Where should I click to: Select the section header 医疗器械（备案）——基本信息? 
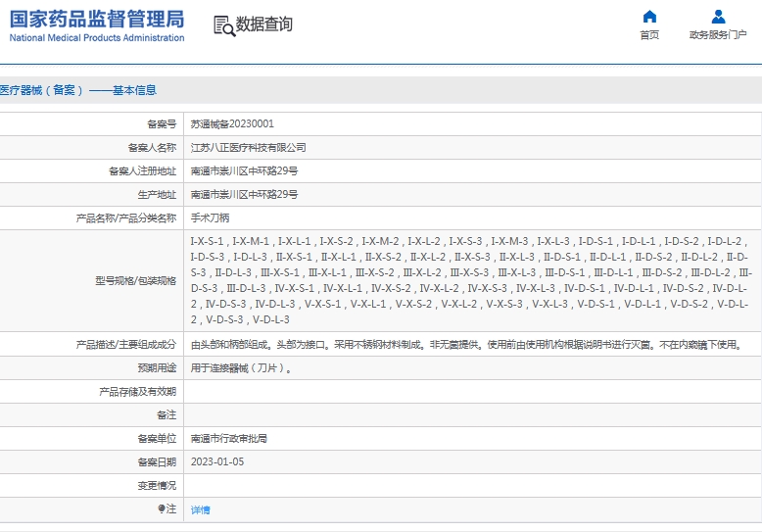click(x=77, y=90)
